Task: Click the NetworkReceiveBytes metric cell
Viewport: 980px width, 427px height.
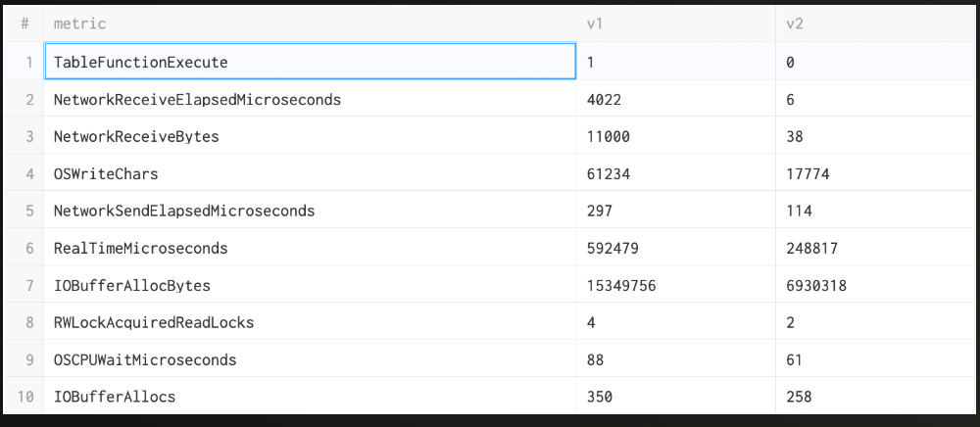Action: (310, 136)
